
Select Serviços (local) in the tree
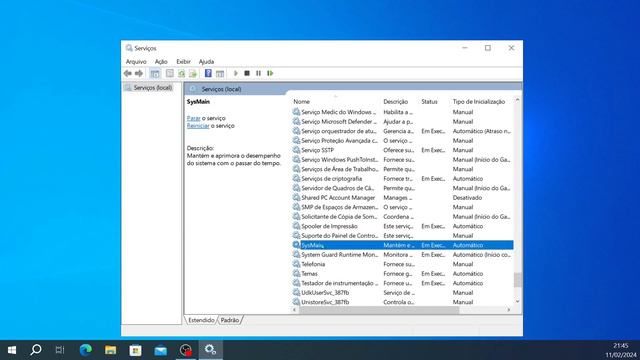153,88
